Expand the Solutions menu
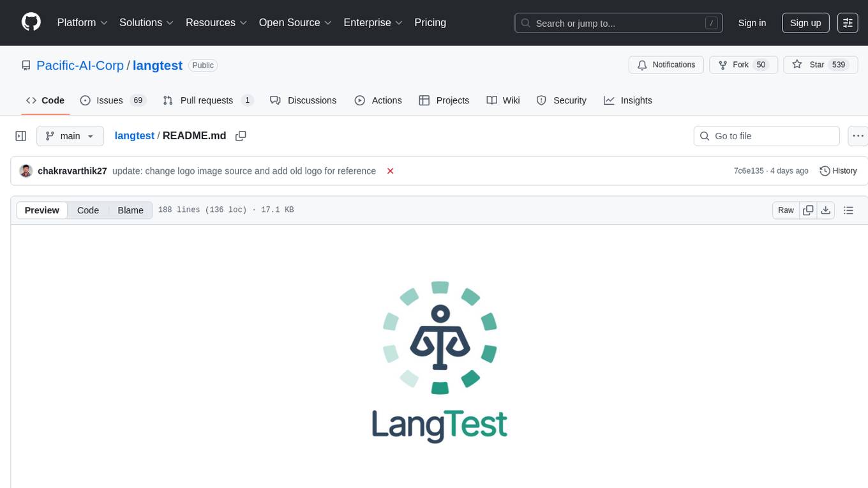Image resolution: width=868 pixels, height=488 pixels. (x=147, y=22)
